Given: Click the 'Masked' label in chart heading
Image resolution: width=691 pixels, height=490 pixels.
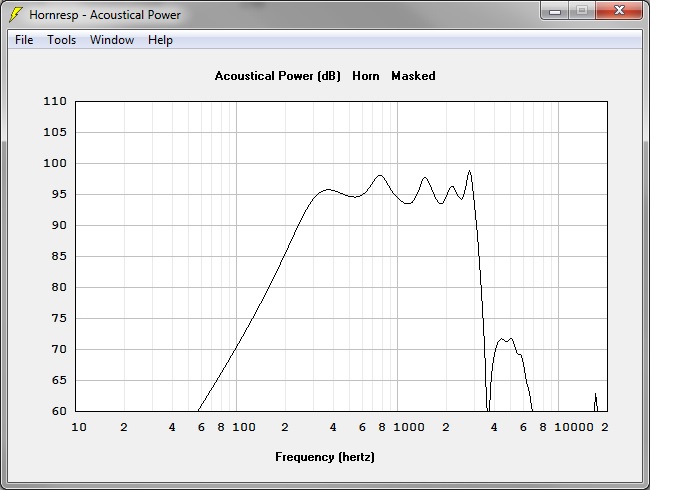Looking at the screenshot, I should pos(413,76).
